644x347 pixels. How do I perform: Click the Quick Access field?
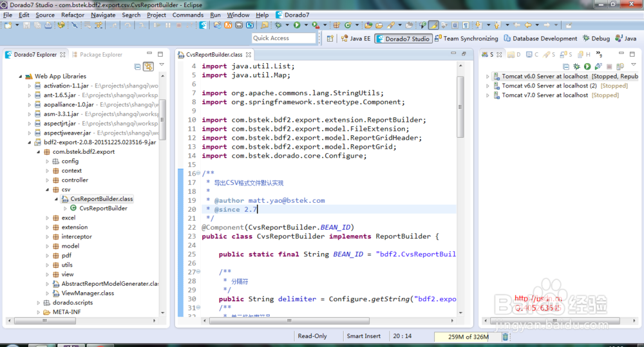tap(284, 38)
